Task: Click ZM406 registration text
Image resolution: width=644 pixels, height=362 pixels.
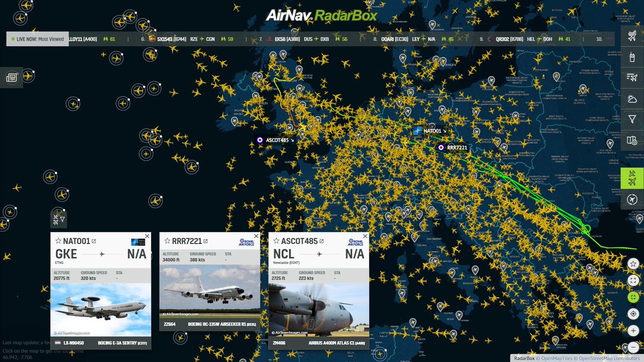Action: [x=278, y=343]
